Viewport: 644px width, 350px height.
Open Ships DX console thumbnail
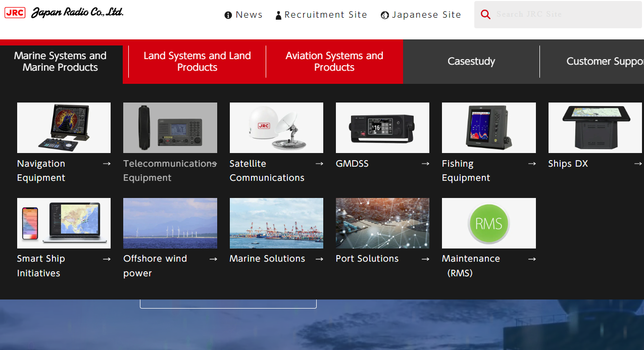(x=595, y=128)
